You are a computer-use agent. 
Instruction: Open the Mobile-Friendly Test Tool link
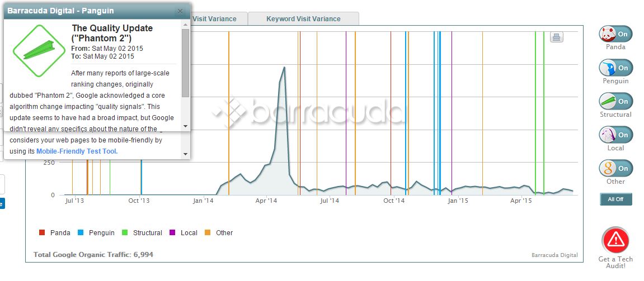tap(77, 151)
